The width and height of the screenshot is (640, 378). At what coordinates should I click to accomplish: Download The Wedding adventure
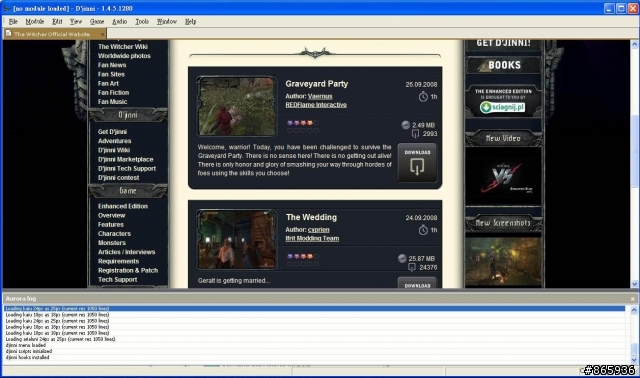pos(417,283)
